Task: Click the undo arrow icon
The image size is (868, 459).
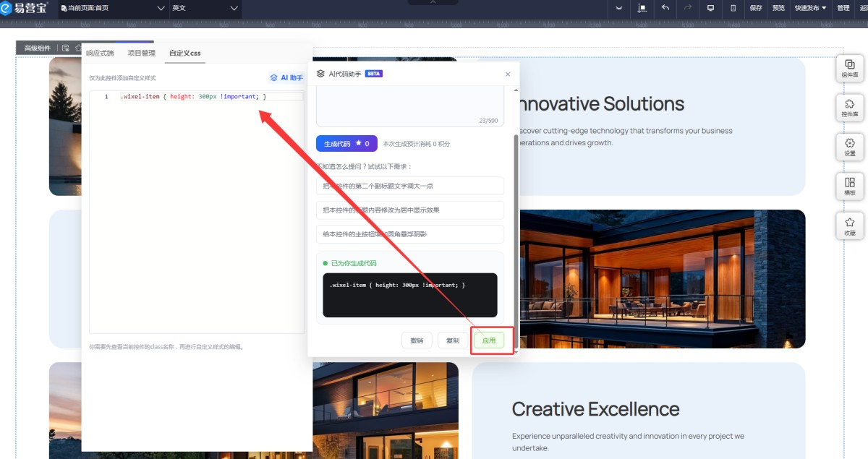Action: click(x=665, y=8)
